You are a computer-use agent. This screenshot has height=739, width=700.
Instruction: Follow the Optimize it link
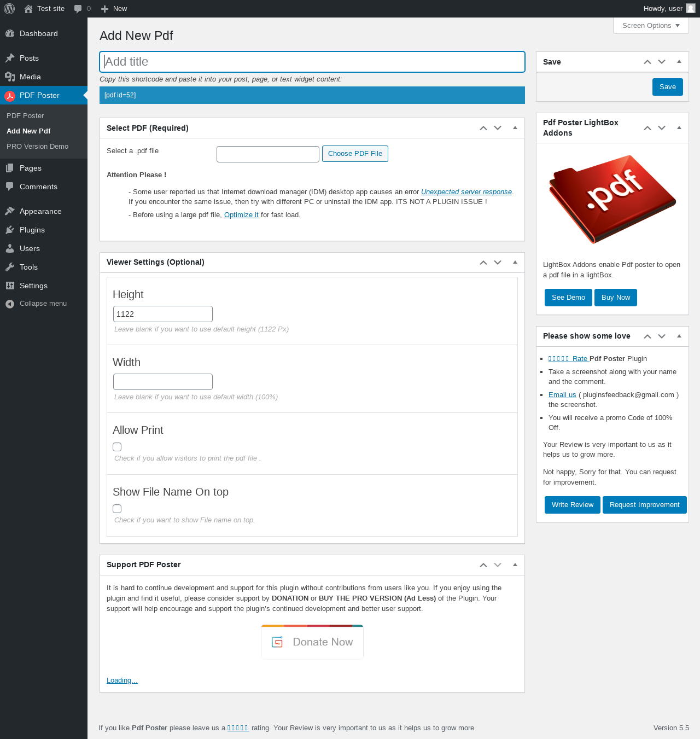pyautogui.click(x=241, y=215)
